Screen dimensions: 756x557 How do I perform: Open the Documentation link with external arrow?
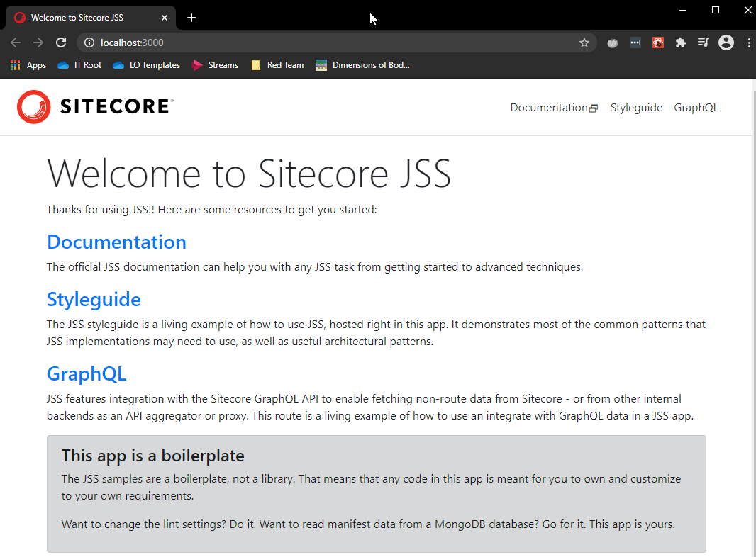coord(553,107)
